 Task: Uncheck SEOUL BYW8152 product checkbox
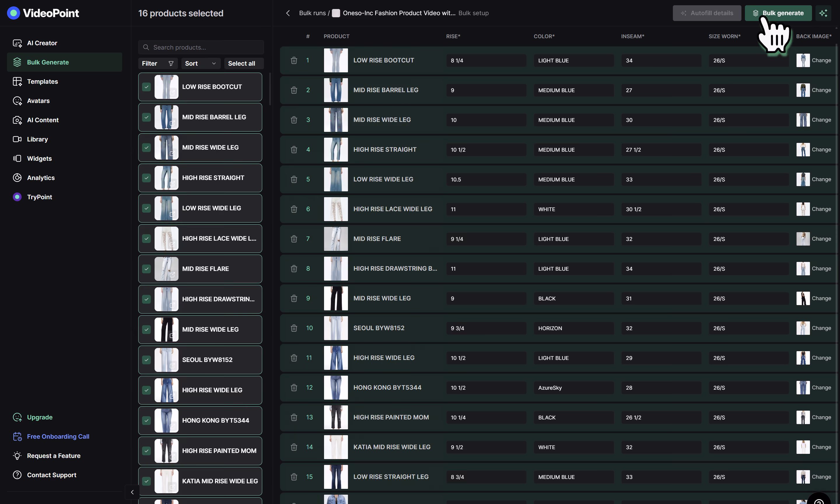(146, 360)
